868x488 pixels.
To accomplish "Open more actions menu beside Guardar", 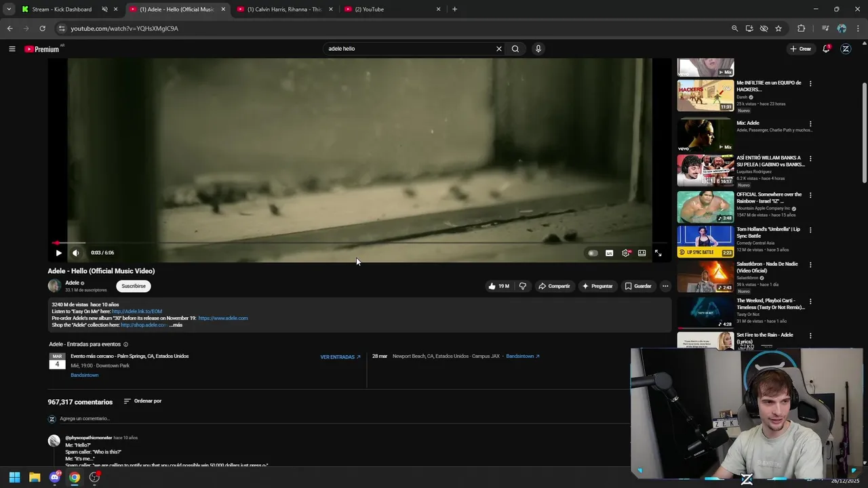I will point(665,286).
